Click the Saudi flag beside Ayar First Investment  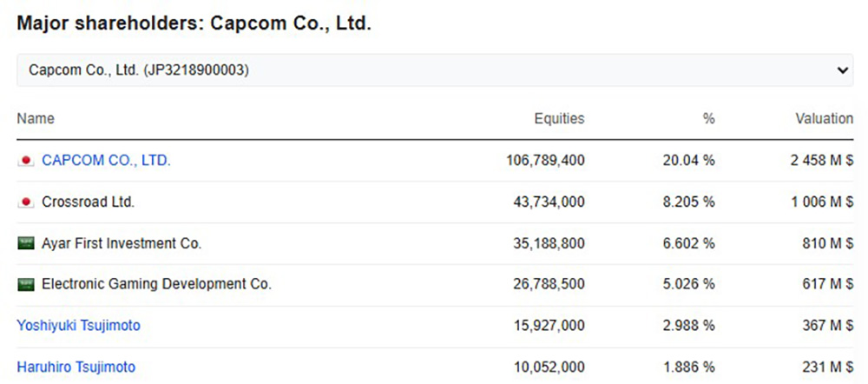[x=26, y=243]
